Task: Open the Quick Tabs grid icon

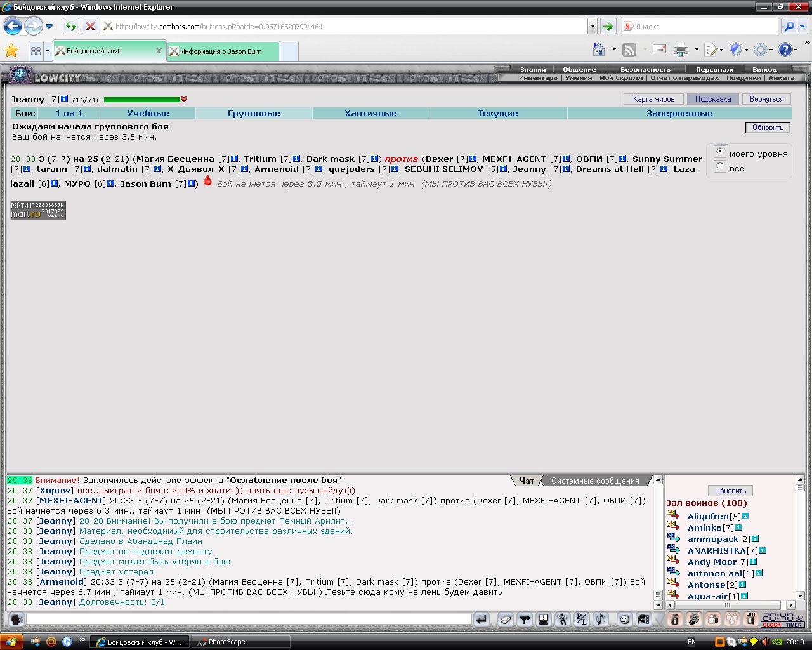Action: tap(36, 51)
